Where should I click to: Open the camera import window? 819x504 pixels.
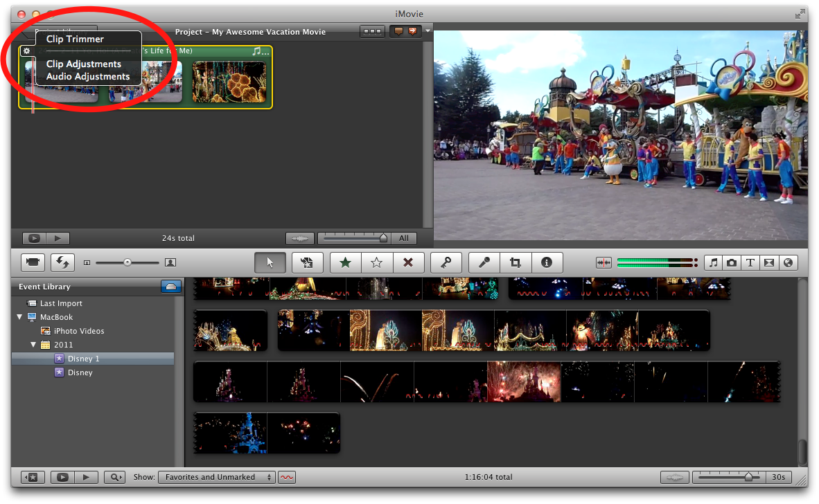(33, 262)
